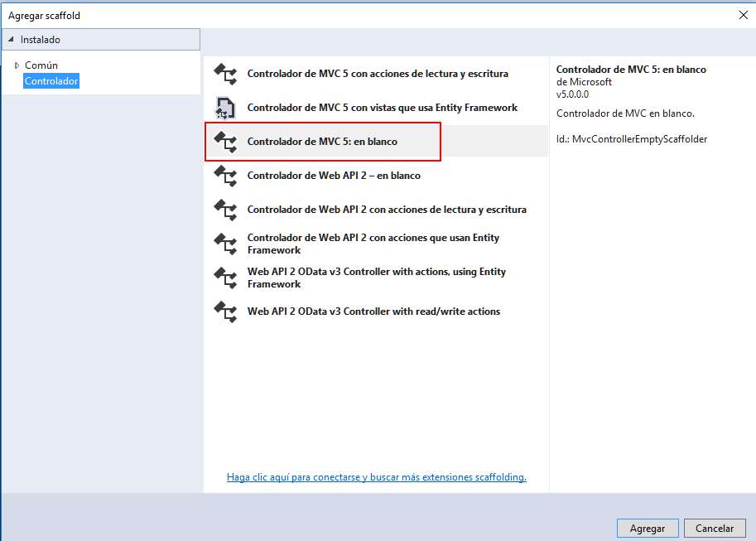Click the de Microsoft publisher text
Screen dimensions: 756x541
pyautogui.click(x=584, y=81)
